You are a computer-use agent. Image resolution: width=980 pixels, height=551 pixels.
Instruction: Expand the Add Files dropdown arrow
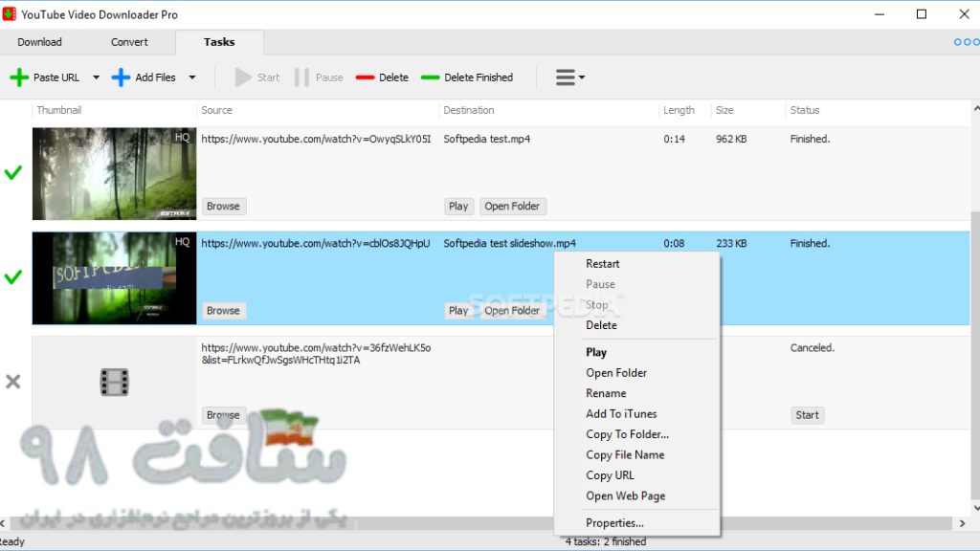(191, 77)
